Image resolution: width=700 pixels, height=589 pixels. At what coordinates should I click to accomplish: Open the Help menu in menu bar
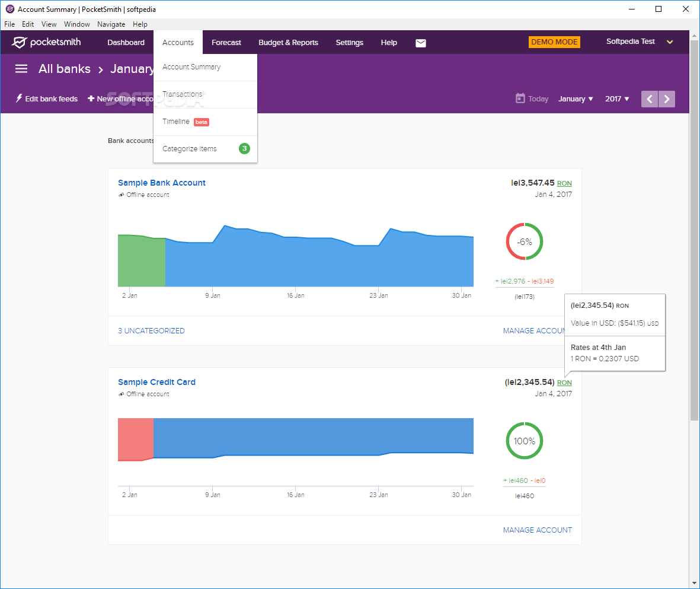(x=140, y=24)
